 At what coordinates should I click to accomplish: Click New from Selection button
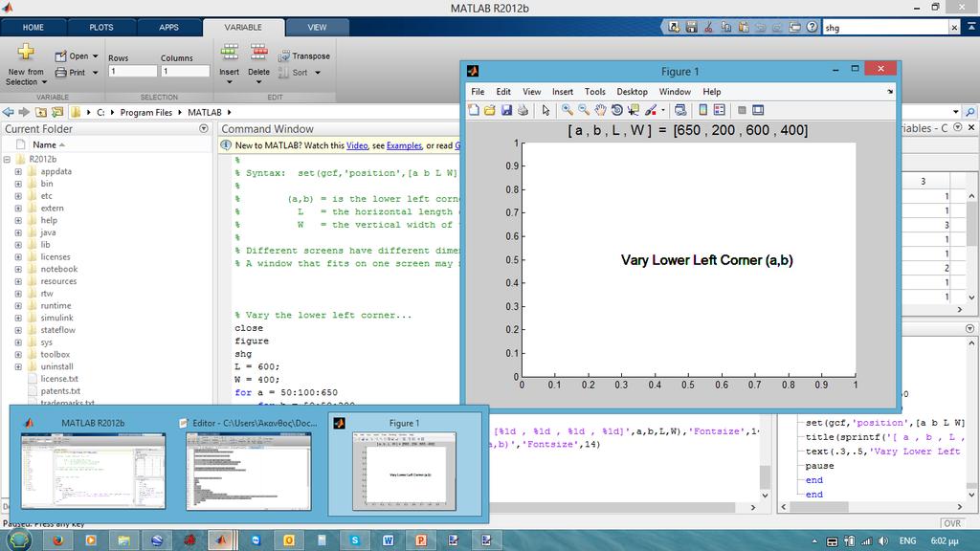tap(26, 65)
